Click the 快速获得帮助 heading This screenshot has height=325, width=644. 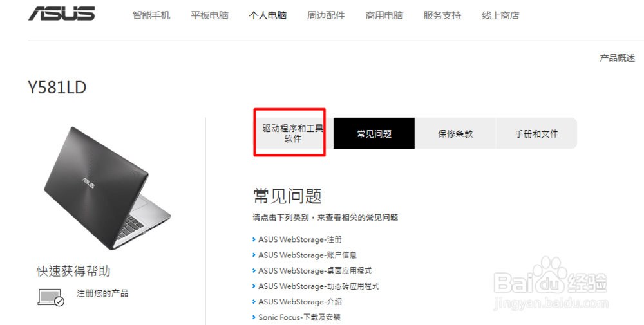pos(73,271)
